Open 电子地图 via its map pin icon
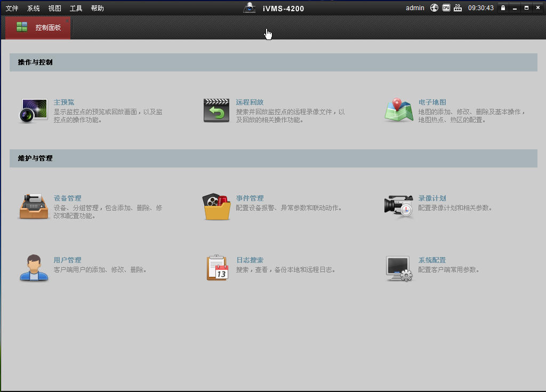 (x=399, y=110)
